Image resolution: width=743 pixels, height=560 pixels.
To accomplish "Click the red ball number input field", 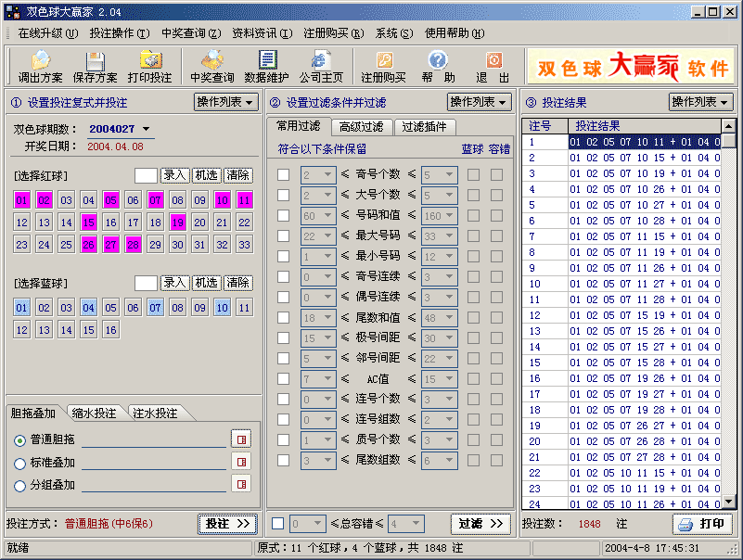I will click(146, 175).
